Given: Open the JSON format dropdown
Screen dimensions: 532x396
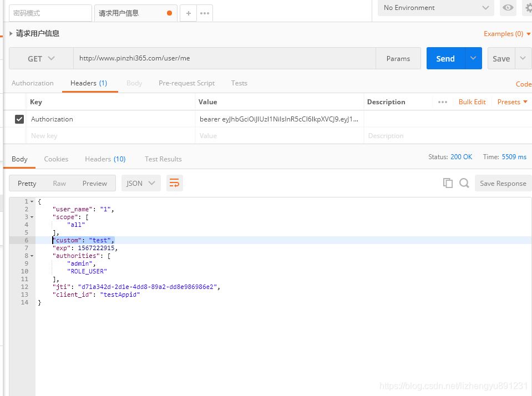Looking at the screenshot, I should click(x=141, y=183).
